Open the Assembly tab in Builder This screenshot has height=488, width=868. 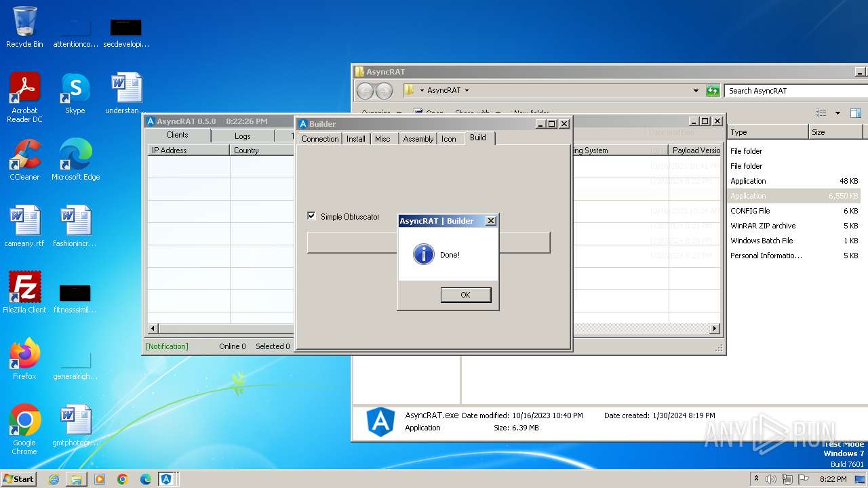pyautogui.click(x=418, y=138)
